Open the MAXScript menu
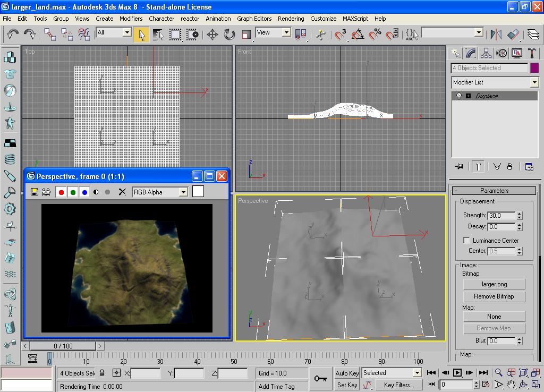The width and height of the screenshot is (544, 392). [x=354, y=19]
